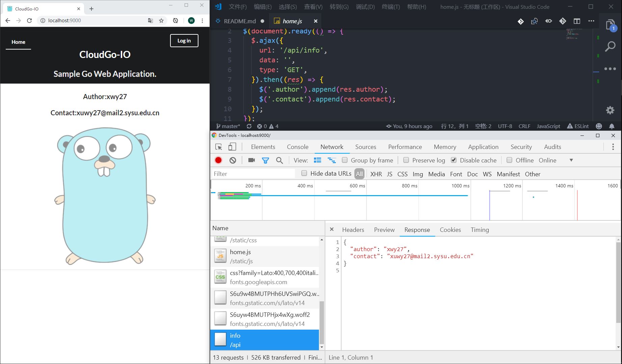This screenshot has height=364, width=622.
Task: Toggle the device toolbar in DevTools
Action: [232, 147]
